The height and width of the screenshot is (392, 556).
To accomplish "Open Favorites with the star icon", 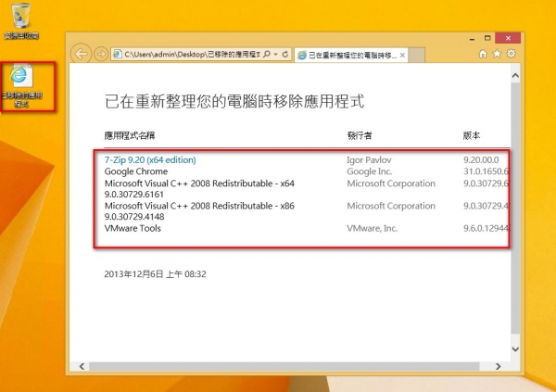I will (x=497, y=54).
